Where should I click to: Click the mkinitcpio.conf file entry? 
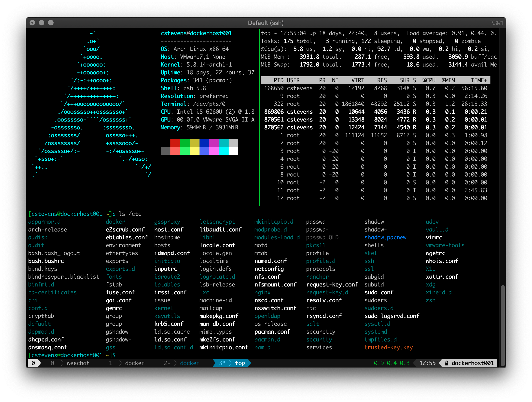click(x=224, y=347)
